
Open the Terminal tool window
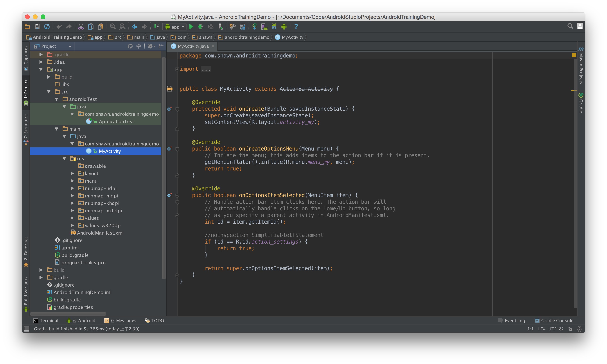[x=46, y=321]
